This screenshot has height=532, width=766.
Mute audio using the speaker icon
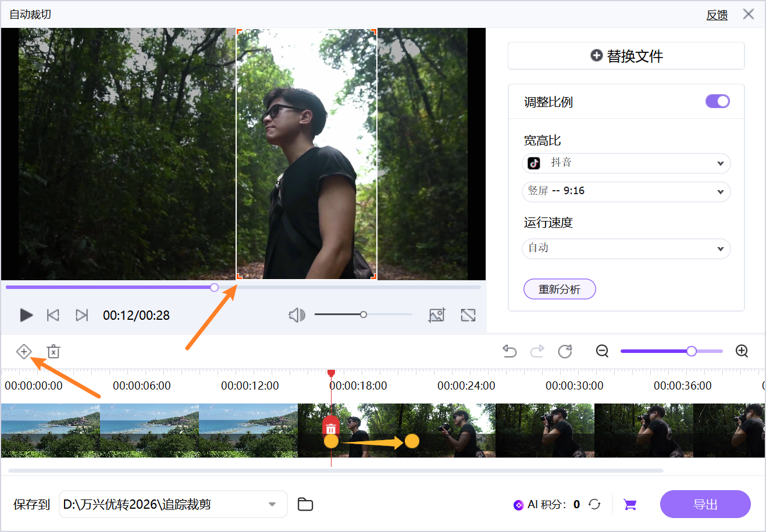pos(297,315)
